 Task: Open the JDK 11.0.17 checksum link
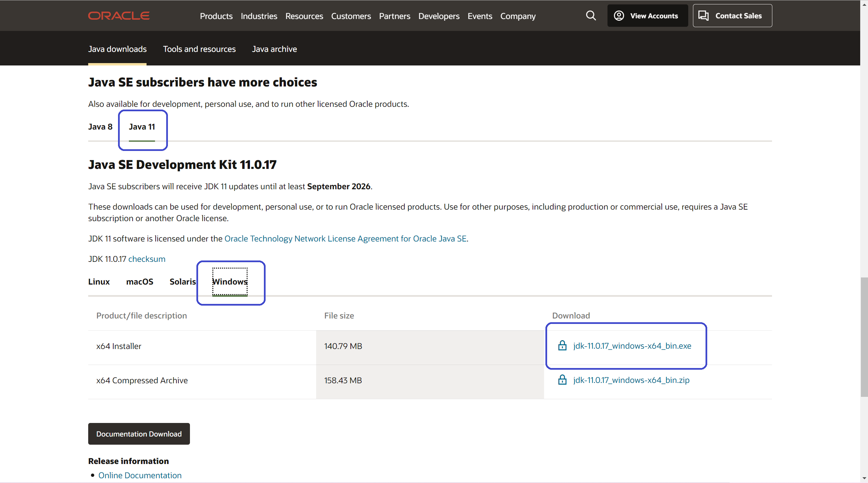(147, 259)
